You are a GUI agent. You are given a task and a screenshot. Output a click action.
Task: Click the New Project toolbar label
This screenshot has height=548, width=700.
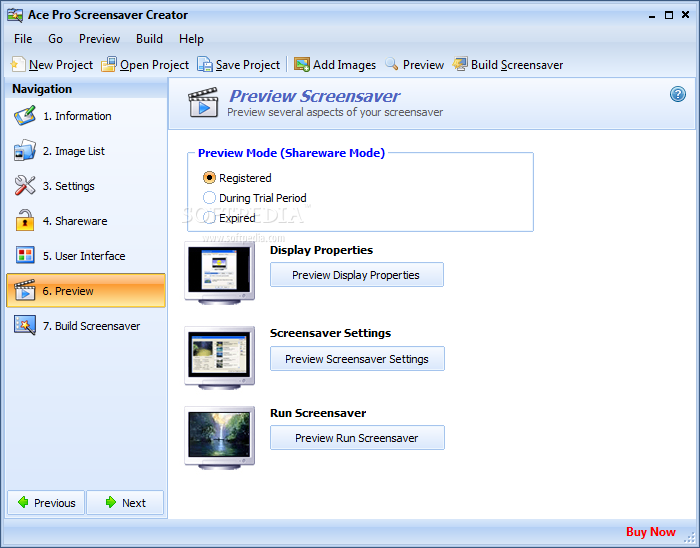click(x=61, y=65)
